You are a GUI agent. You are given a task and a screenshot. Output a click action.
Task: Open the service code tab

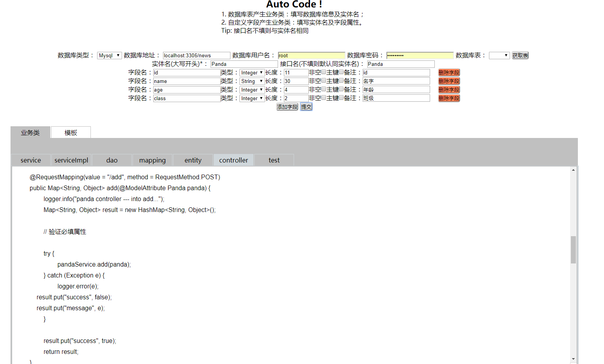(31, 160)
